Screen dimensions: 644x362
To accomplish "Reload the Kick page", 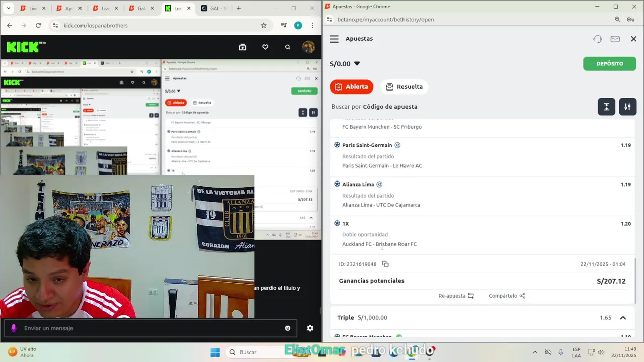I will 38,25.
